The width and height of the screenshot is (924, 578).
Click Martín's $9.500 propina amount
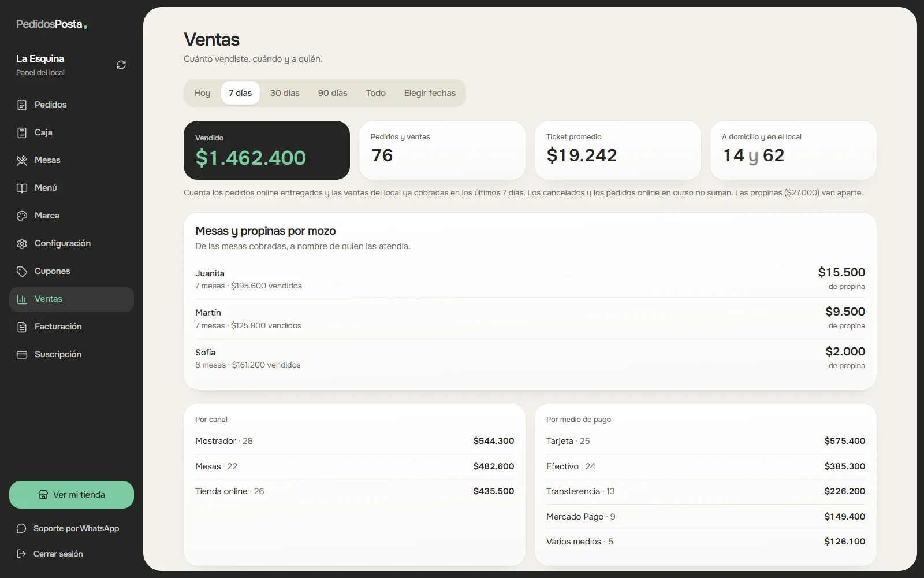[845, 312]
